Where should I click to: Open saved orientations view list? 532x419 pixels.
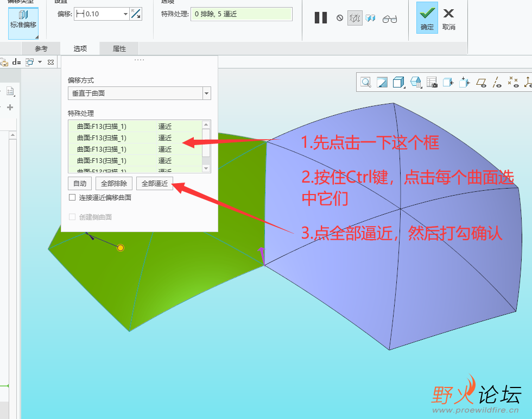click(416, 82)
